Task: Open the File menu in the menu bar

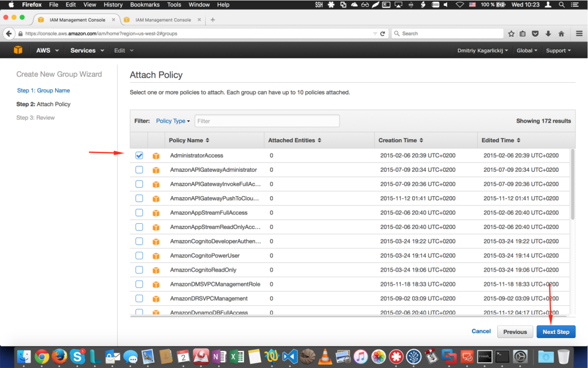Action: [x=53, y=5]
